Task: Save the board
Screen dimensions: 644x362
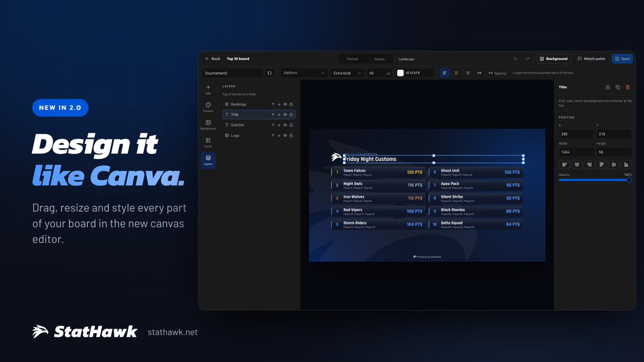Action: click(623, 59)
